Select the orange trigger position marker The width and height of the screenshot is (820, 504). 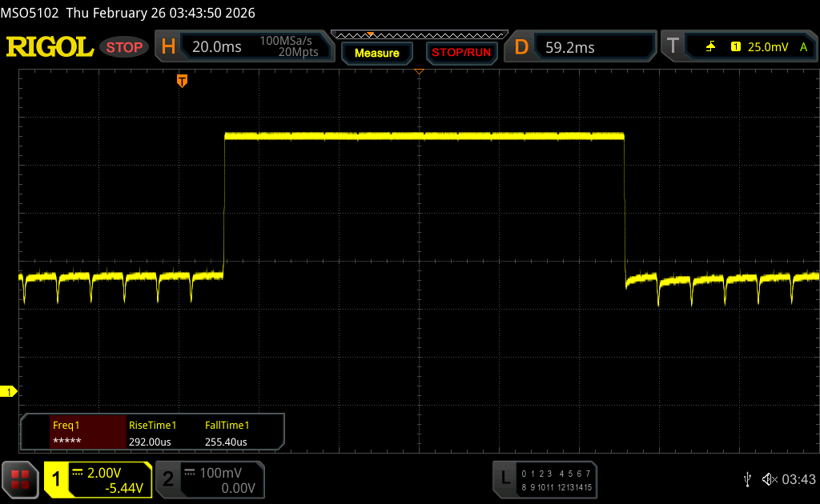click(182, 81)
